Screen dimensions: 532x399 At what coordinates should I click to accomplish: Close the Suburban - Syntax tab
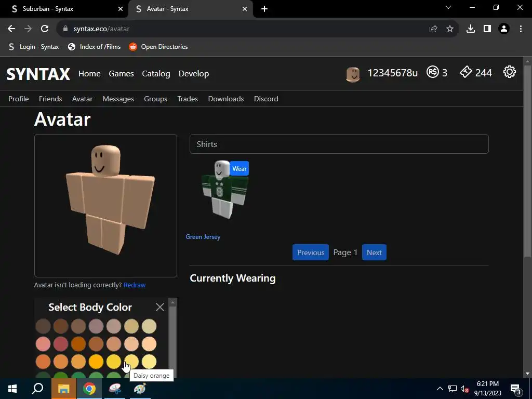coord(120,9)
